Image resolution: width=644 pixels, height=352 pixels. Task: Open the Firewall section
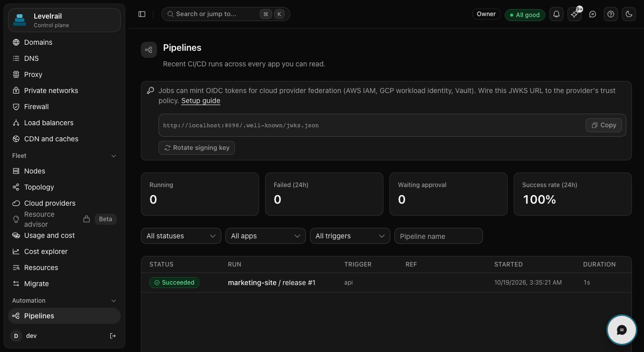click(64, 107)
